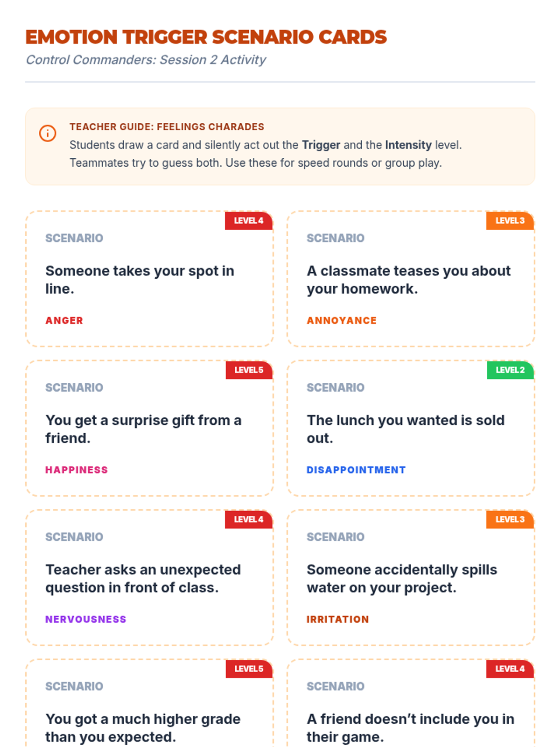Click the IRRITATION emotion label
The width and height of the screenshot is (560, 747).
coord(338,620)
